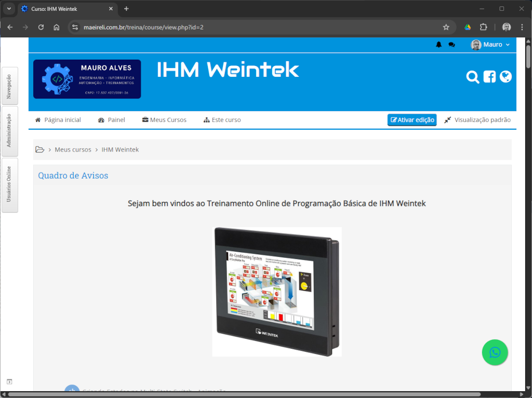Open the Quadro de Avisos heading link
This screenshot has width=532, height=398.
pos(73,175)
